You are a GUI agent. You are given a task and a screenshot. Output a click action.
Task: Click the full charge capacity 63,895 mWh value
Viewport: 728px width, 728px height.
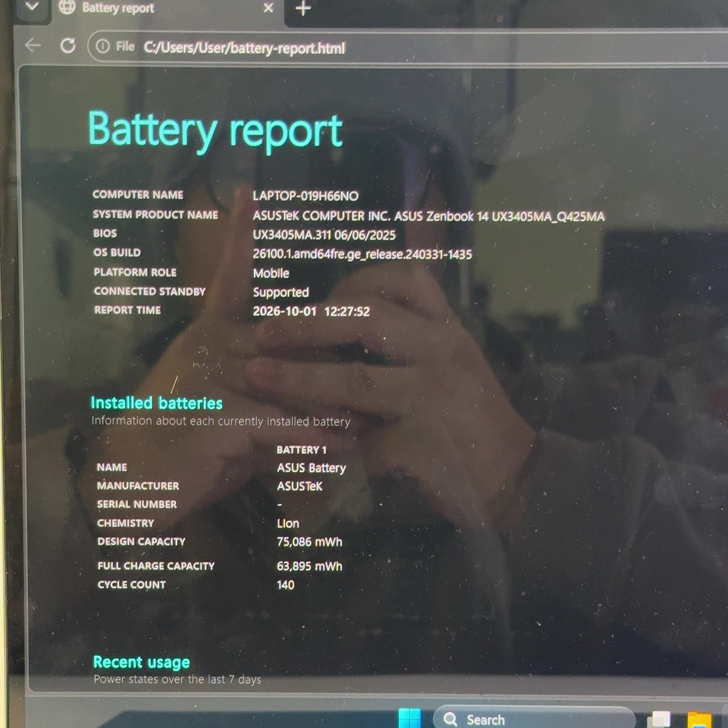(x=309, y=566)
